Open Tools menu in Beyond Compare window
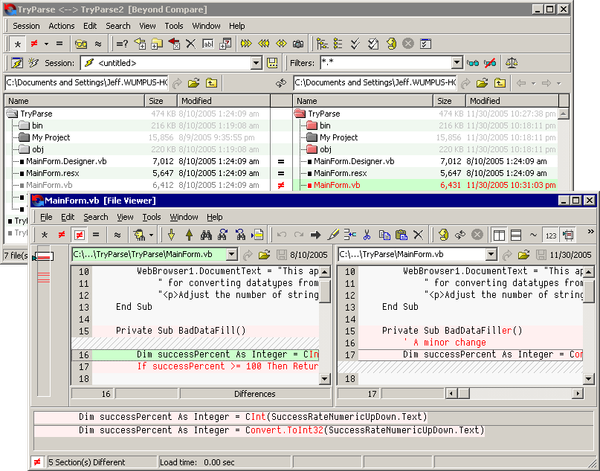The image size is (600, 471). pos(174,26)
